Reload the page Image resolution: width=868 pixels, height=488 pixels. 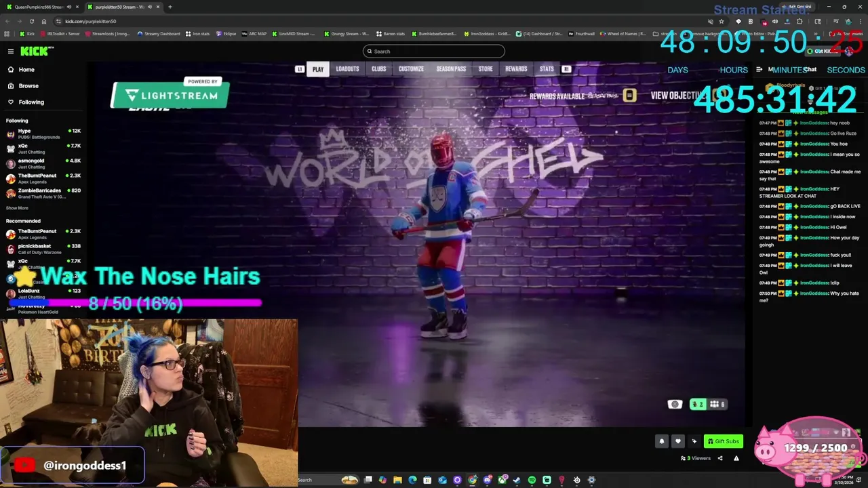tap(31, 21)
